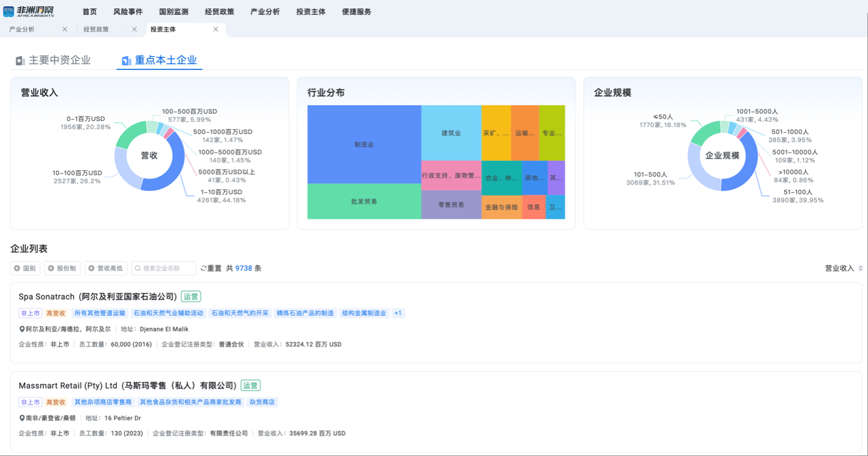Open Spa Sonatrach company details
This screenshot has height=456, width=868.
click(98, 297)
